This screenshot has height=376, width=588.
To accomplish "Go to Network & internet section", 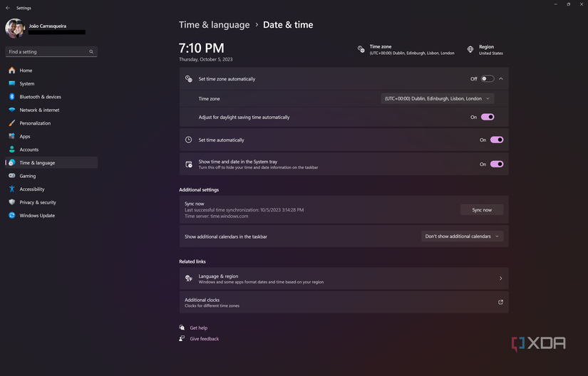I will (39, 110).
